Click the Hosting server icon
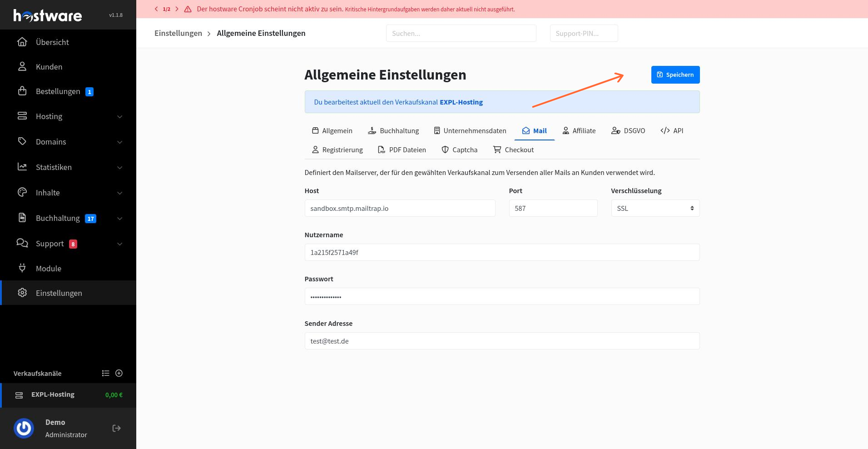The width and height of the screenshot is (868, 449). [22, 116]
